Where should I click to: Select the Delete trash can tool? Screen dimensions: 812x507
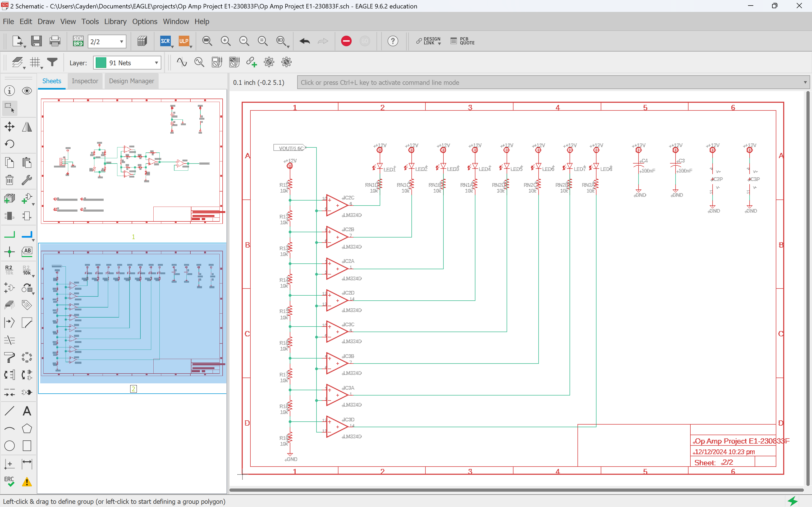10,180
